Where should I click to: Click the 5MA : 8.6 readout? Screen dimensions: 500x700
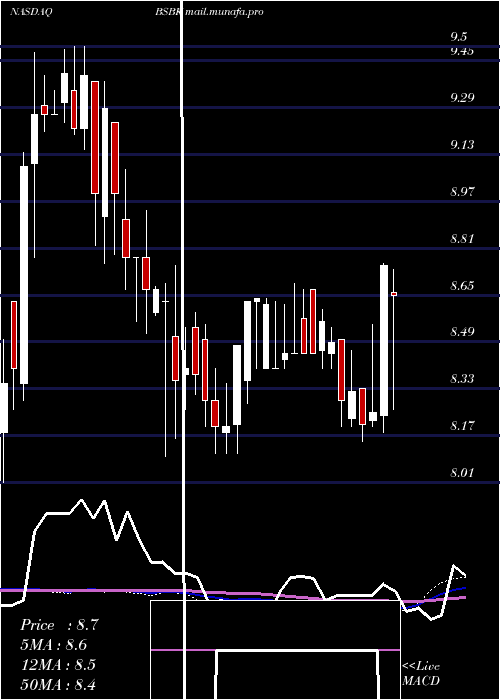pos(54,645)
